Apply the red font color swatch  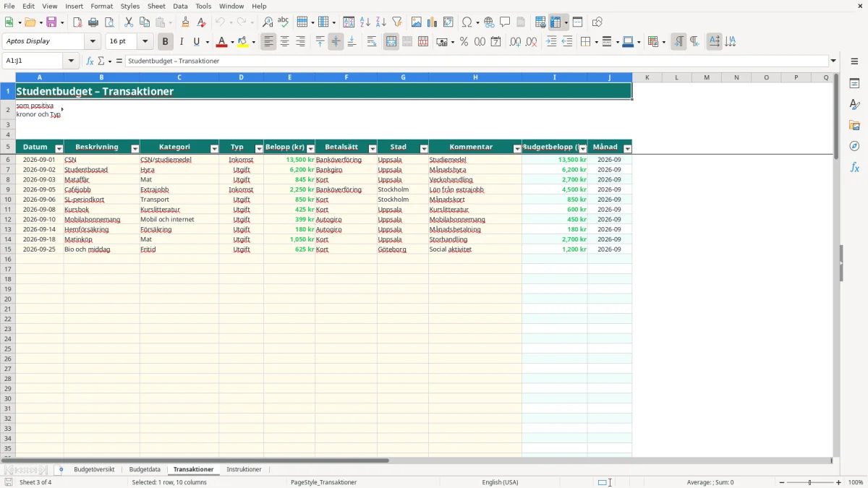click(x=221, y=42)
